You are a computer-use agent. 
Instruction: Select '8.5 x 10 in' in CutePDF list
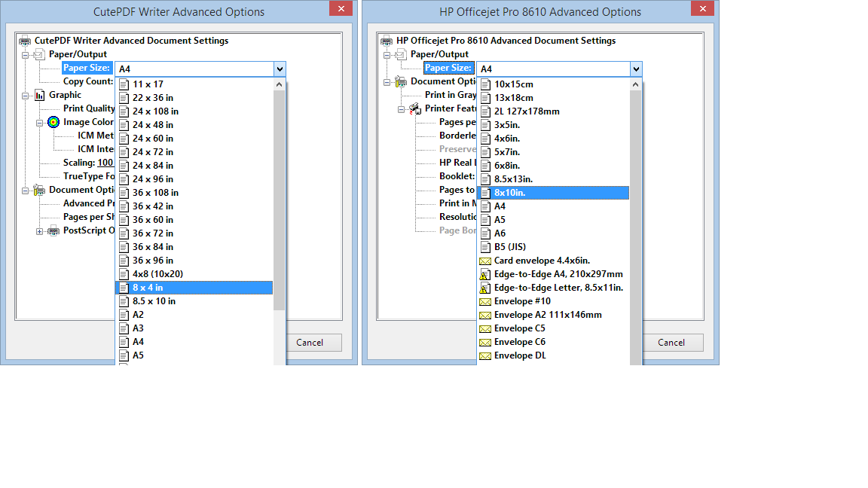pyautogui.click(x=154, y=301)
